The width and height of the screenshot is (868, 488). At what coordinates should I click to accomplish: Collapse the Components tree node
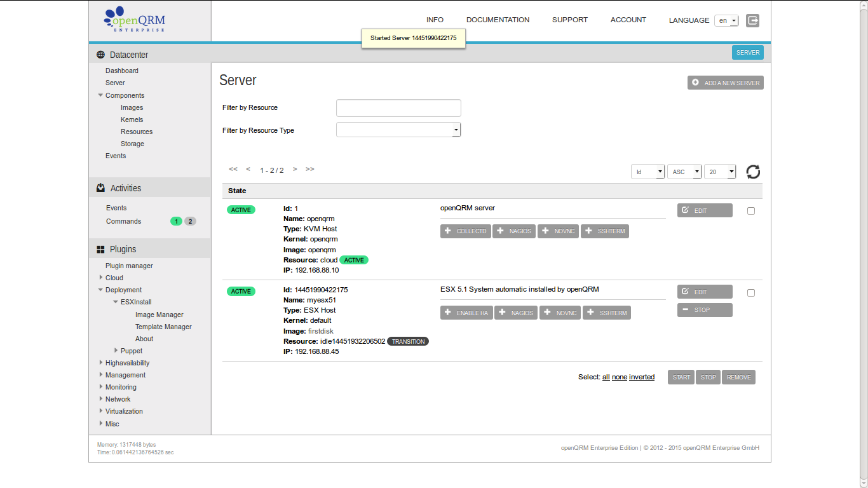pos(100,95)
